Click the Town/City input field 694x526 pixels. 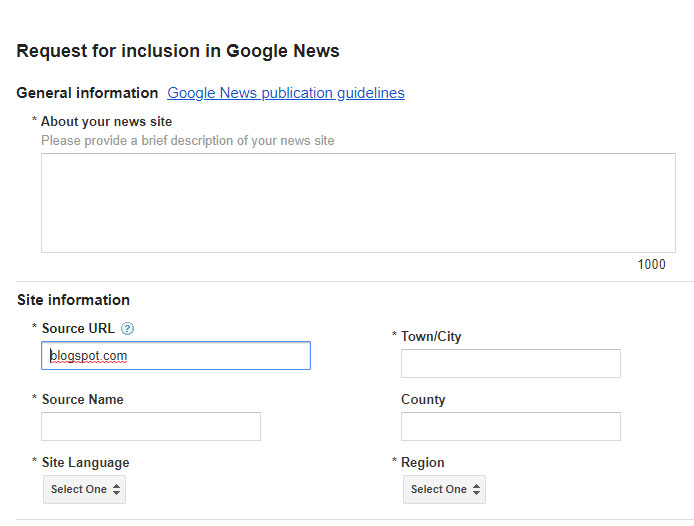coord(511,364)
